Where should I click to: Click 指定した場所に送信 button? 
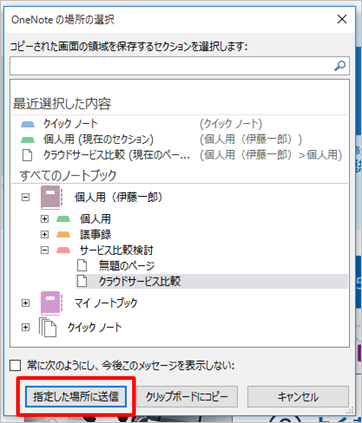76,396
